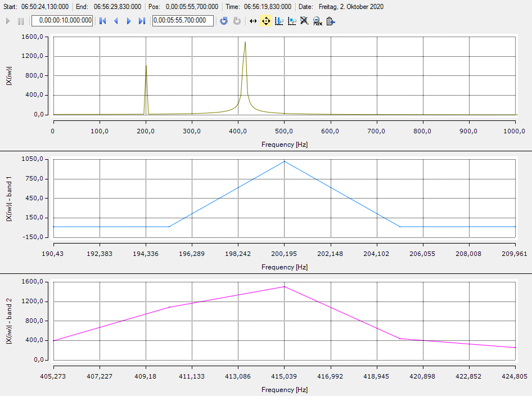Jump to the end of the record
Viewport: 532px width, 396px height.
click(142, 21)
